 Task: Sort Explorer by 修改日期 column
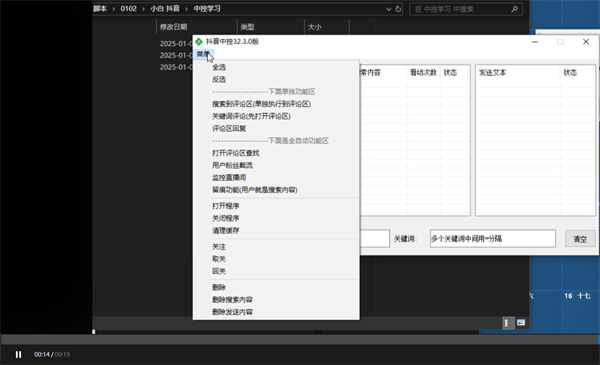click(173, 27)
